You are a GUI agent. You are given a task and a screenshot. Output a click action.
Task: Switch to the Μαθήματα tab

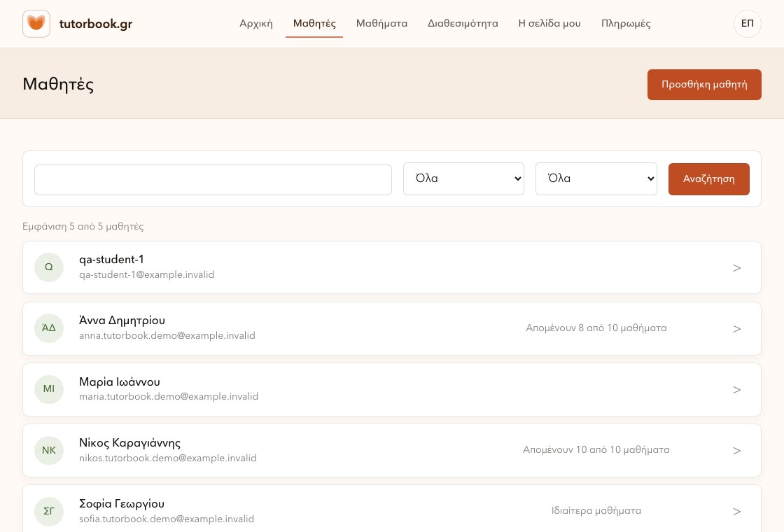(x=381, y=24)
